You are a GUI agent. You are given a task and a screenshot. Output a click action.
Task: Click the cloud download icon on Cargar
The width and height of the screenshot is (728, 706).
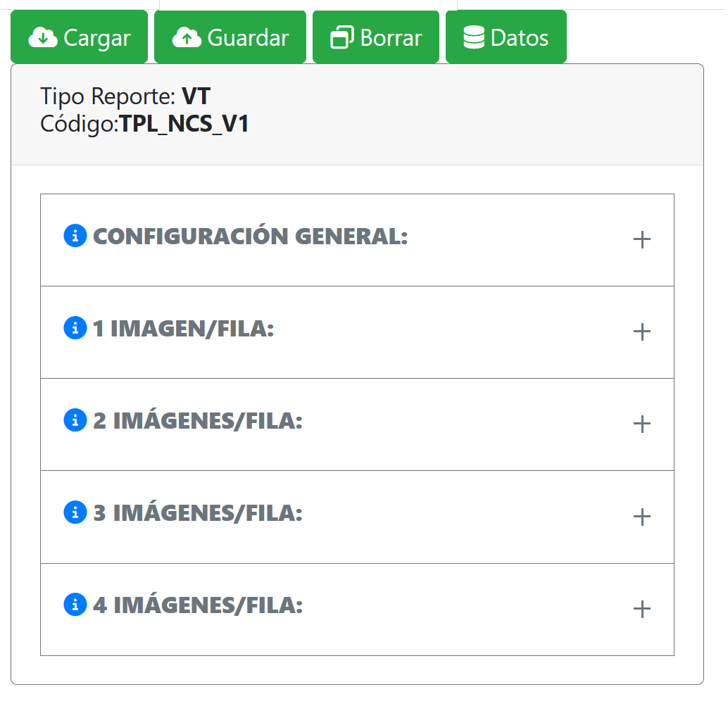pyautogui.click(x=44, y=37)
